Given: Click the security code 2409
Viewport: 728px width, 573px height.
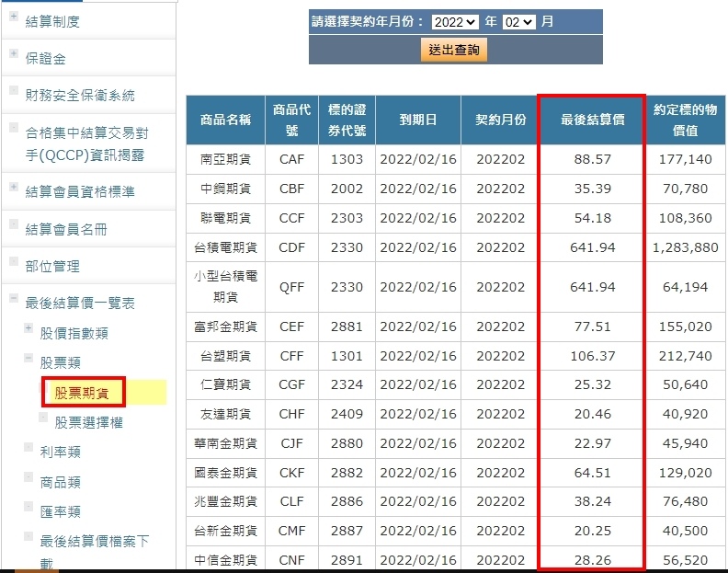Looking at the screenshot, I should pos(347,414).
